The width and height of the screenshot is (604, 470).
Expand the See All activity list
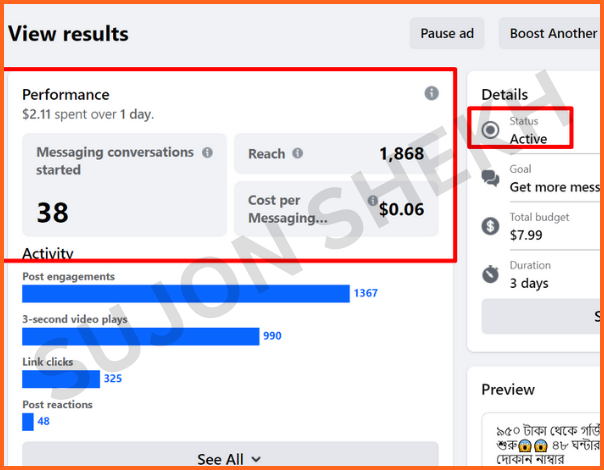pos(229,458)
